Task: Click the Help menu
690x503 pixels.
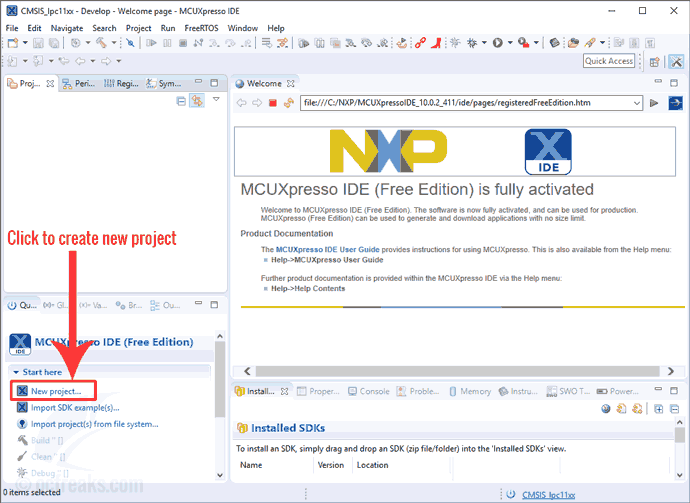Action: pos(276,28)
